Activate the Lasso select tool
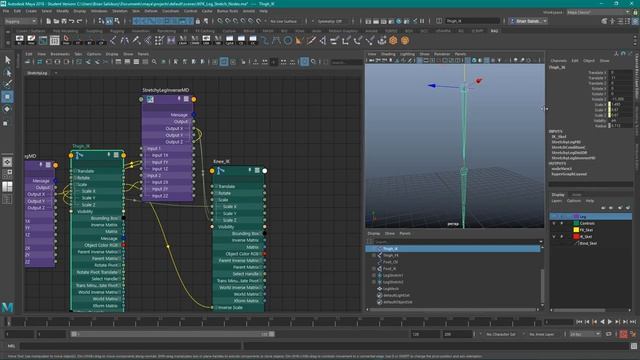Image resolution: width=640 pixels, height=360 pixels. point(8,73)
